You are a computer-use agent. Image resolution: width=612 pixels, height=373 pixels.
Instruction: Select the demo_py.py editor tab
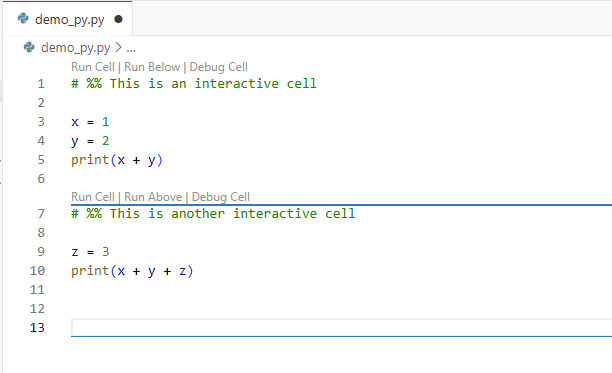pyautogui.click(x=68, y=19)
